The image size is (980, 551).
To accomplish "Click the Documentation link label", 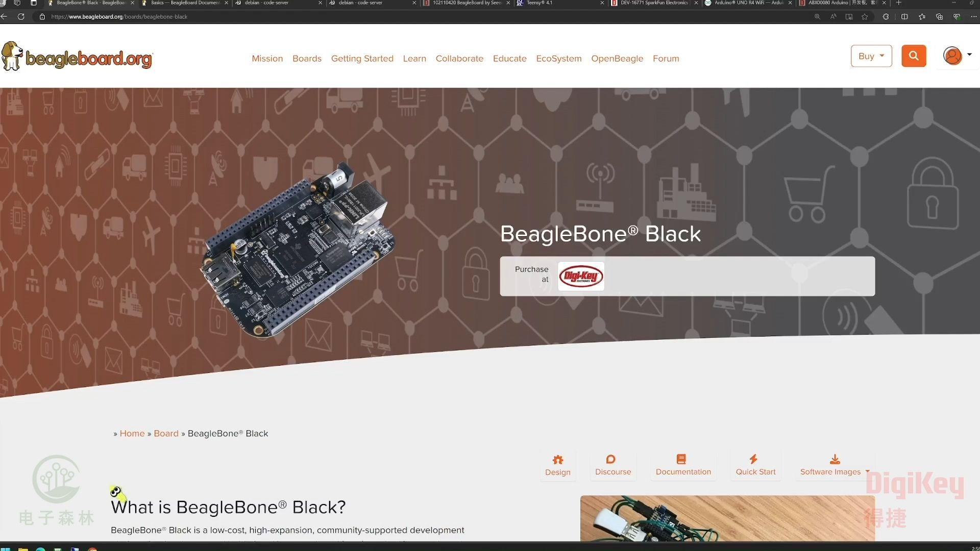I will (683, 472).
